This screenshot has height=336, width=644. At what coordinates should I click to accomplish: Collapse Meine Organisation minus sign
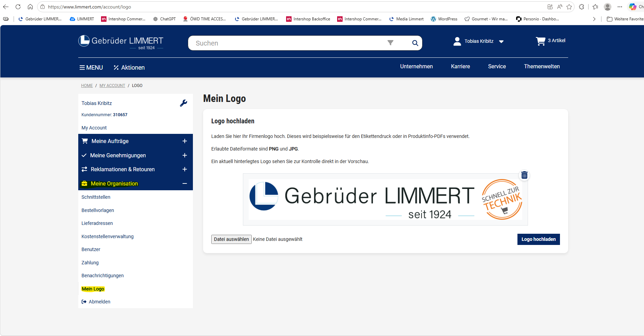pyautogui.click(x=185, y=183)
